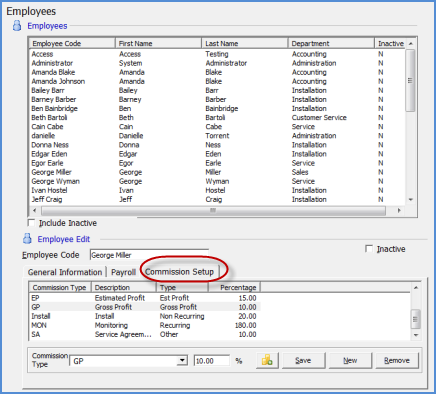Click the Save button
436x394 pixels.
click(x=303, y=361)
